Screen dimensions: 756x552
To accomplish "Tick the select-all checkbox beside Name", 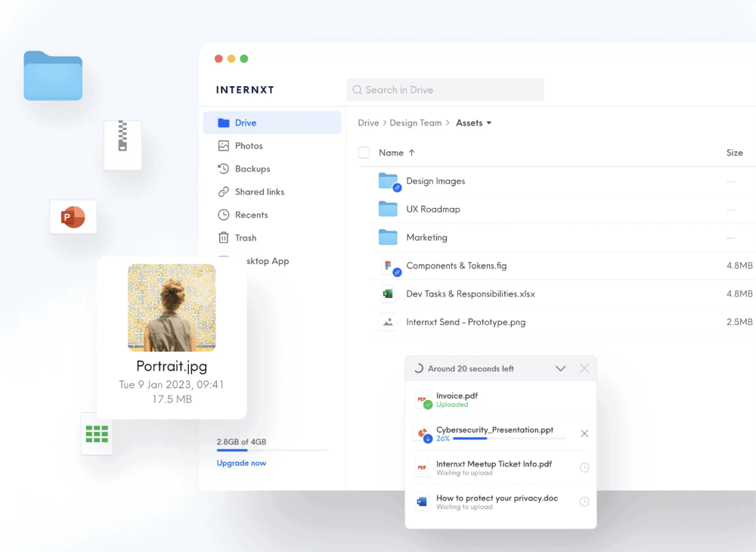I will pyautogui.click(x=364, y=153).
